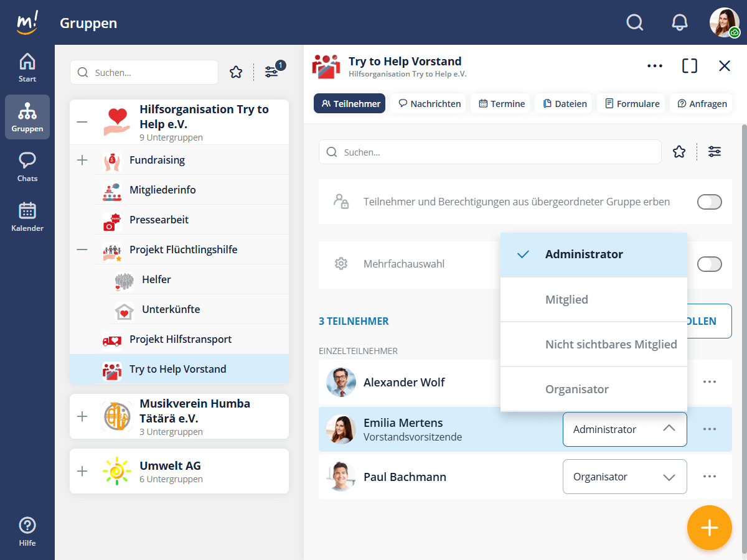
Task: Enable inheriting participants from parent group
Action: (x=709, y=202)
